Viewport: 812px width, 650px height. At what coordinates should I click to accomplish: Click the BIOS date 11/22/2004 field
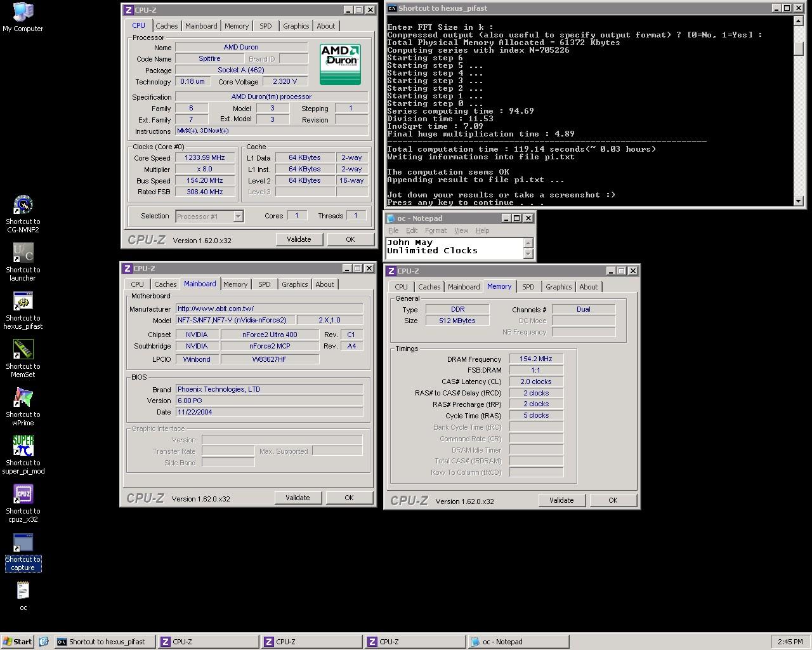(x=269, y=412)
